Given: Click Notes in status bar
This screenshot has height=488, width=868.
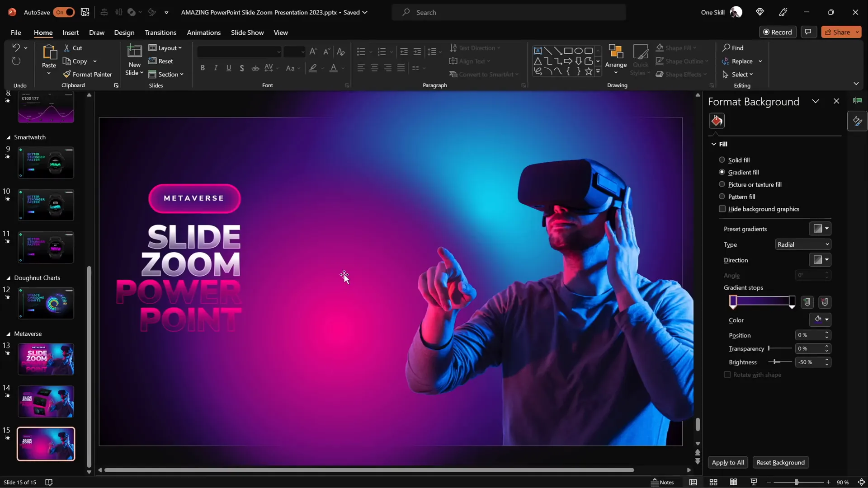Looking at the screenshot, I should pyautogui.click(x=662, y=482).
